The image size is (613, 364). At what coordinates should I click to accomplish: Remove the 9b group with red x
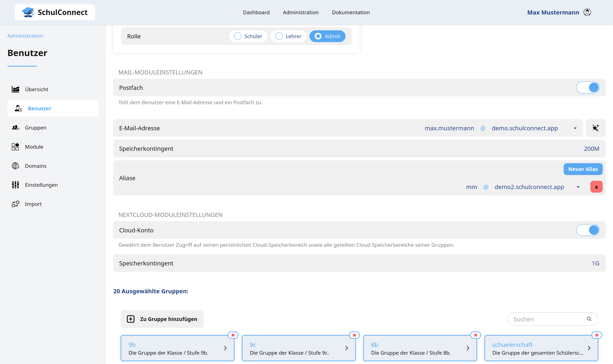[233, 335]
